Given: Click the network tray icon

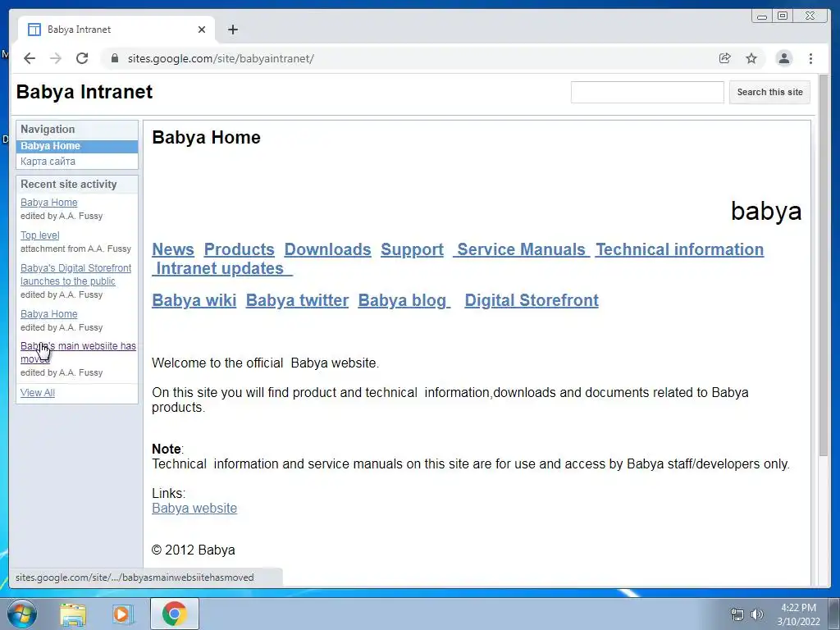Looking at the screenshot, I should [x=737, y=615].
